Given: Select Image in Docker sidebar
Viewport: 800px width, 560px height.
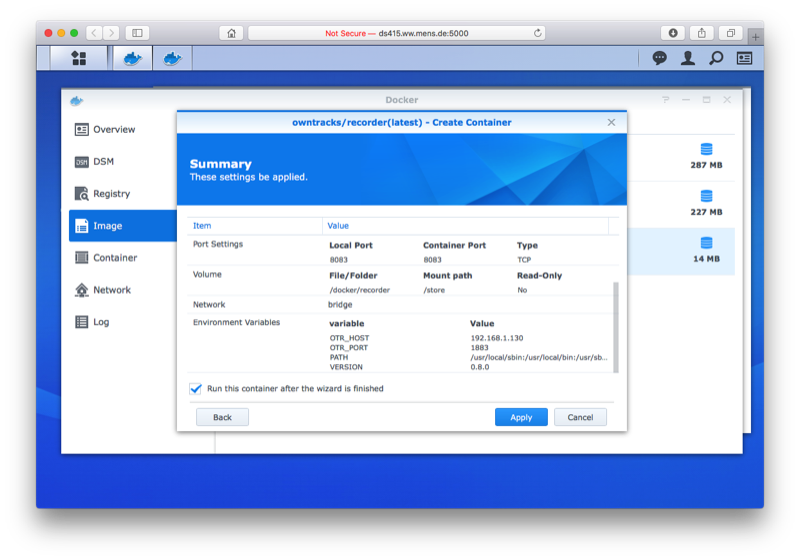Looking at the screenshot, I should click(x=122, y=225).
